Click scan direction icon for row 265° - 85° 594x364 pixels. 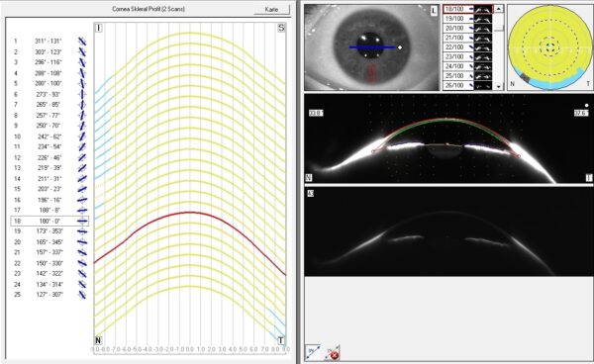coord(82,105)
